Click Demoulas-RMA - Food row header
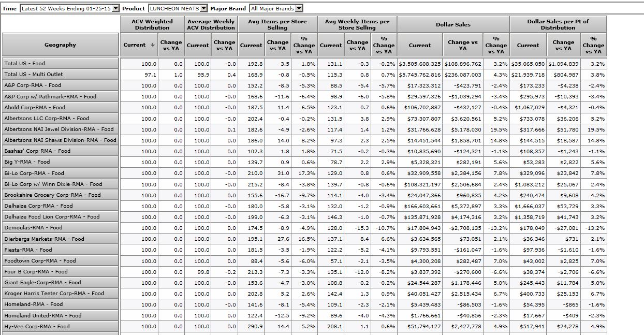The height and width of the screenshot is (335, 644). tap(60, 228)
